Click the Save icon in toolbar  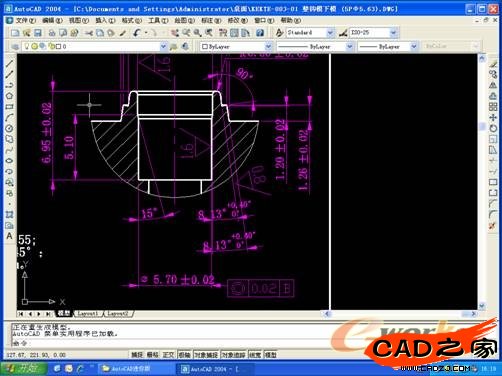point(38,33)
